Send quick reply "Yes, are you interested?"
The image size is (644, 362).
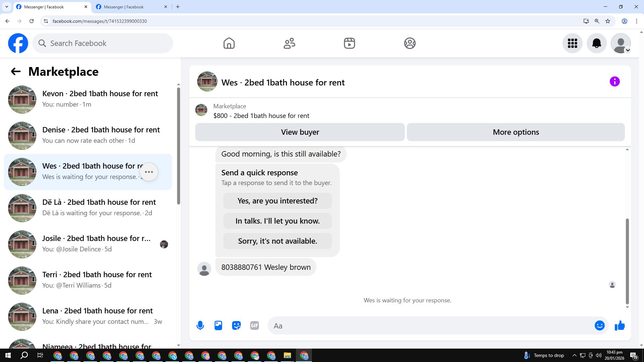[x=277, y=201]
